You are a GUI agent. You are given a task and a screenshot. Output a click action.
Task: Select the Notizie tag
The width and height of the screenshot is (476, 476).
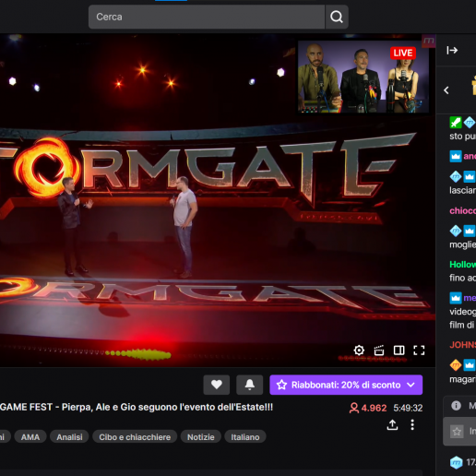pos(201,437)
